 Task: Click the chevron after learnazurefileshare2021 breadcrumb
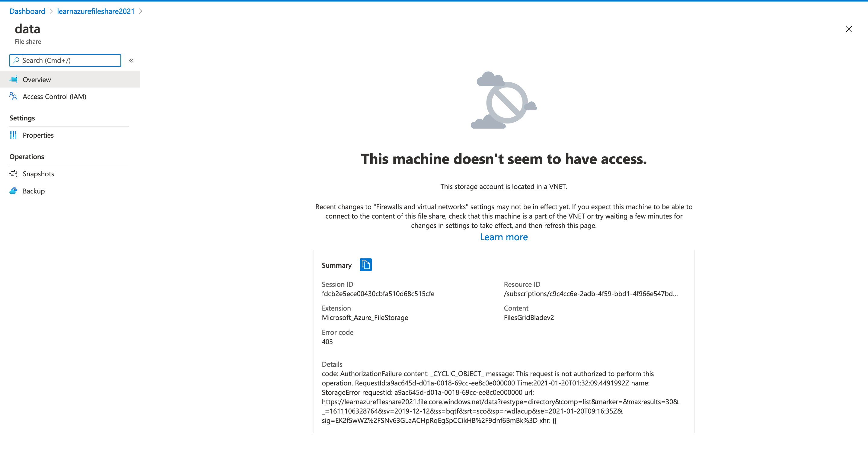141,11
